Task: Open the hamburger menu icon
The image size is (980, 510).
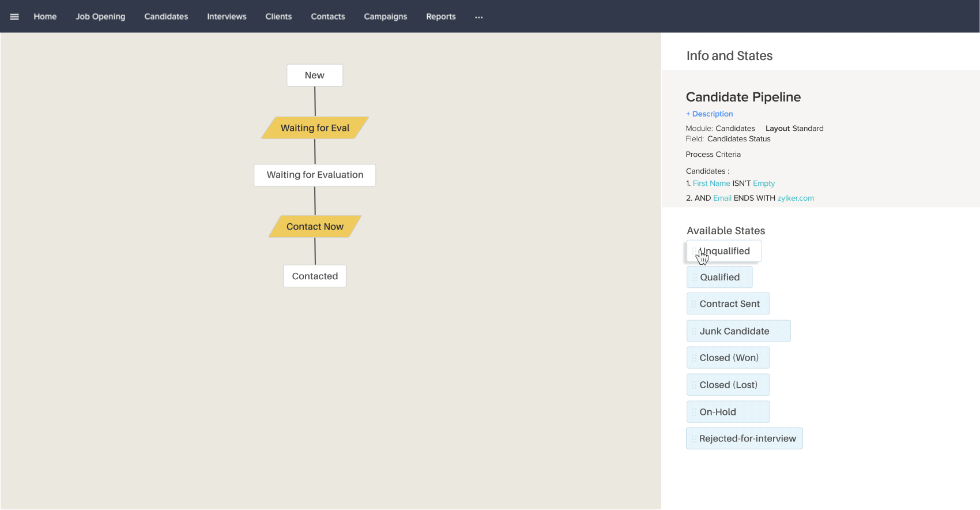Action: 14,17
